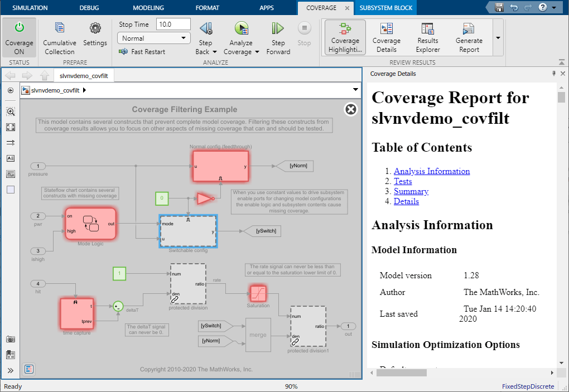
Task: Open the Summary link in the report
Action: coord(411,191)
